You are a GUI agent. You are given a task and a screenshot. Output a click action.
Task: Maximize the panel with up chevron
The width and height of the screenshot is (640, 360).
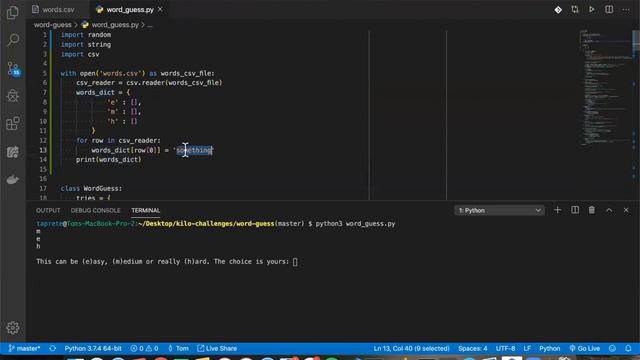[x=609, y=210]
